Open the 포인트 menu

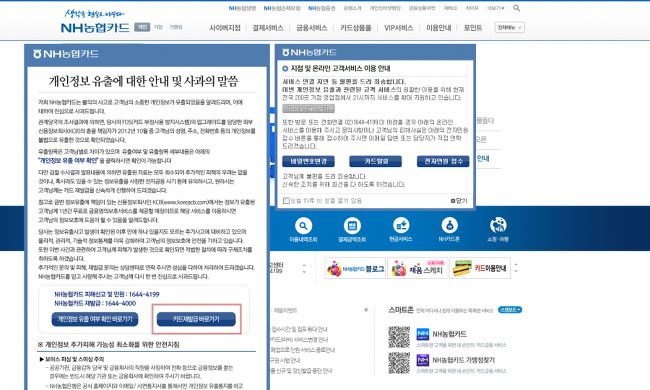click(473, 28)
